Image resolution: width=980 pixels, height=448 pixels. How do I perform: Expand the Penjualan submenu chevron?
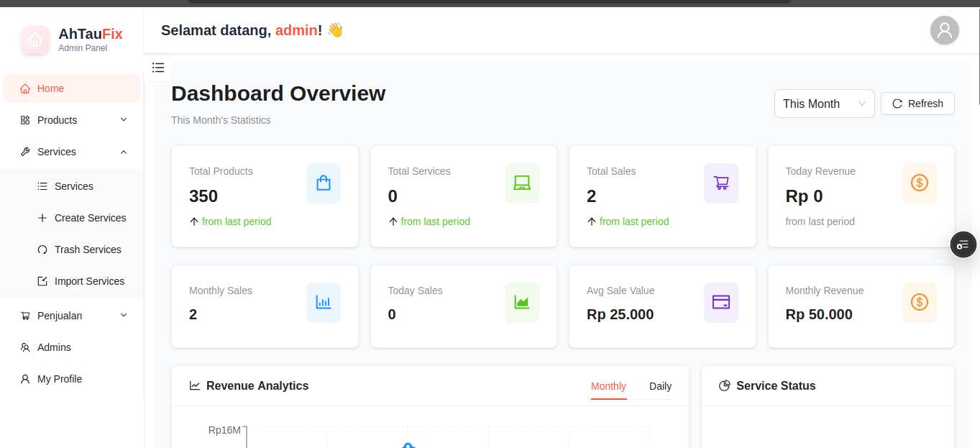pos(124,316)
